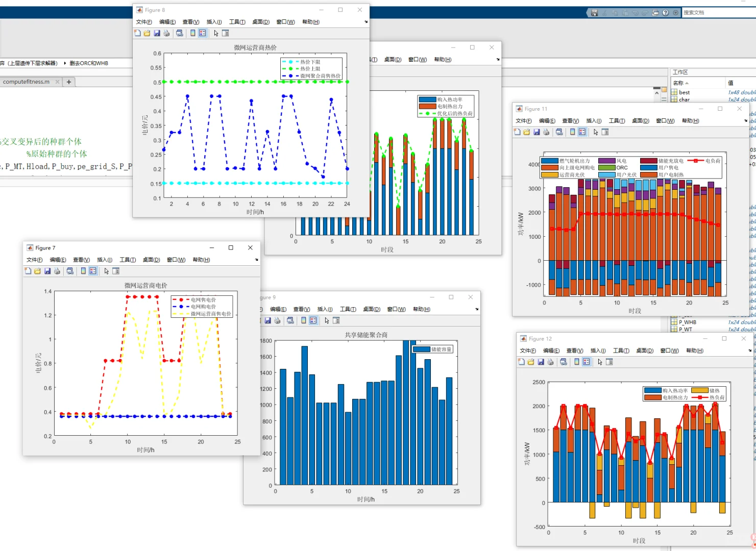Save Figure 8 using the floppy disk icon
Screen dimensions: 756x551
tap(157, 33)
